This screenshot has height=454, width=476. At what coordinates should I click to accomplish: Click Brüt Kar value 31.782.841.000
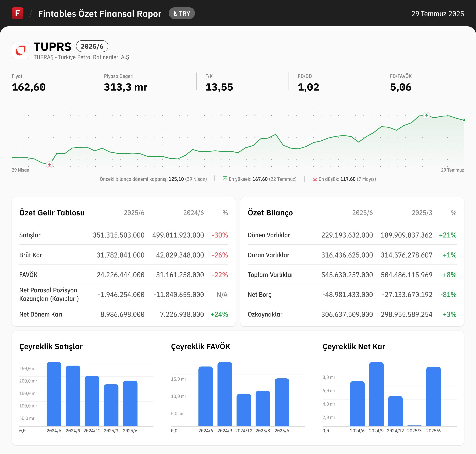pos(120,255)
